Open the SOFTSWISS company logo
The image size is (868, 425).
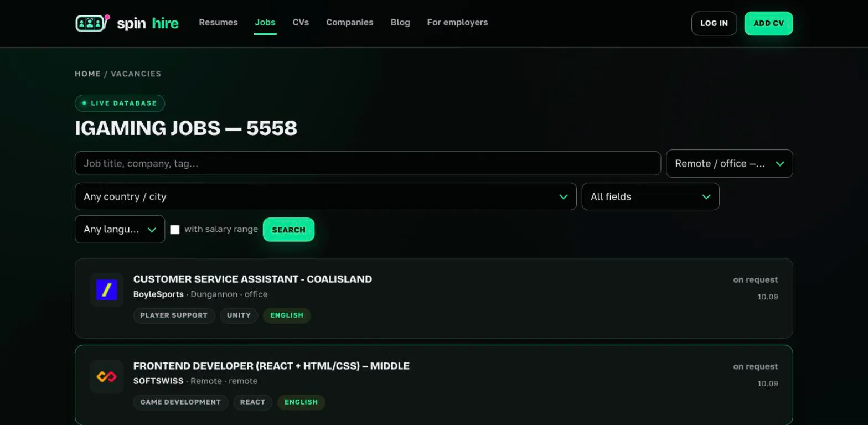[x=107, y=376]
